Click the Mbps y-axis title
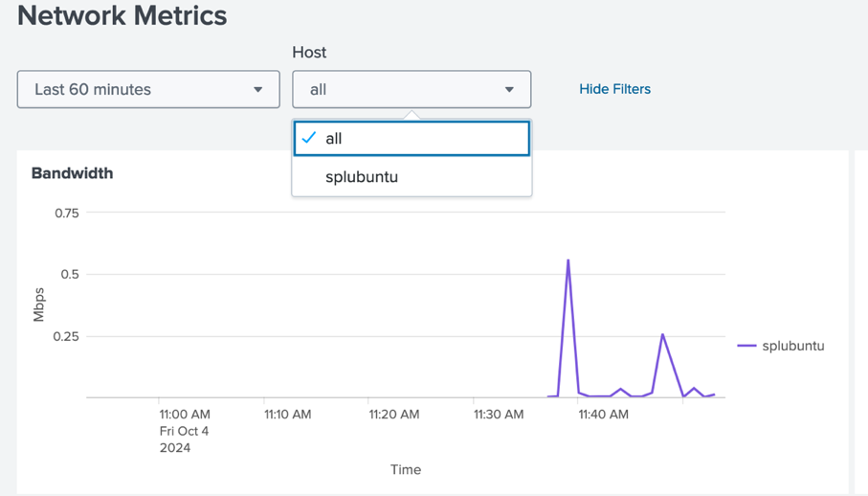The width and height of the screenshot is (868, 496). (x=39, y=304)
